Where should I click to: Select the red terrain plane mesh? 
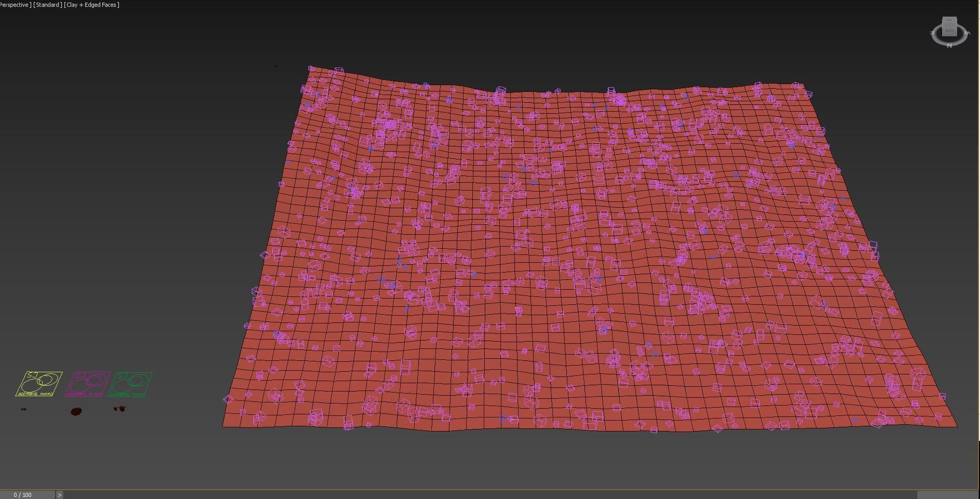coord(590,249)
